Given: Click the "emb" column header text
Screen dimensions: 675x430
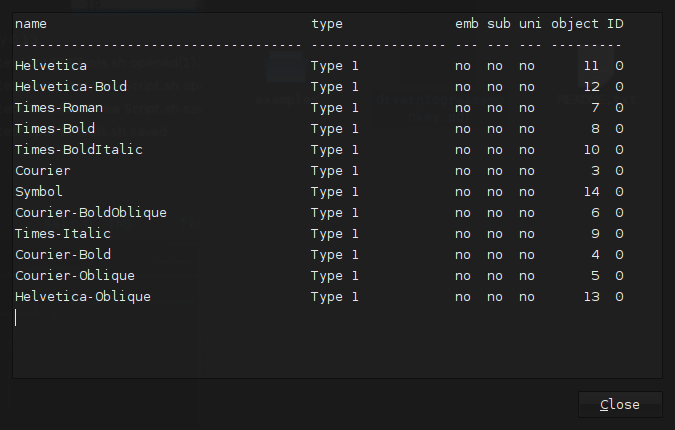Looking at the screenshot, I should [467, 24].
